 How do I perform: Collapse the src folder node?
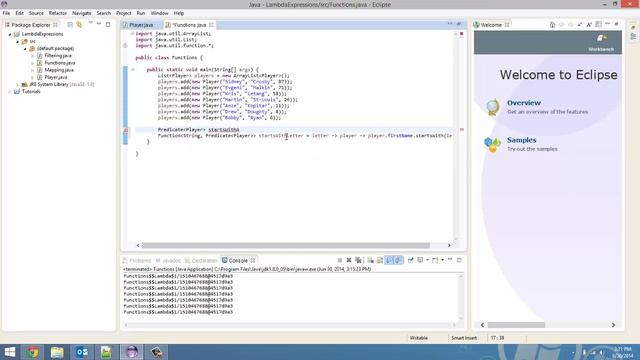(x=18, y=41)
